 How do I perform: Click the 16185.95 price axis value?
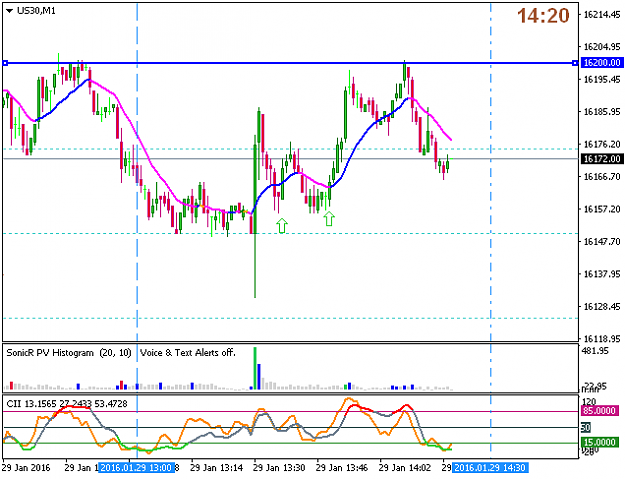point(602,112)
